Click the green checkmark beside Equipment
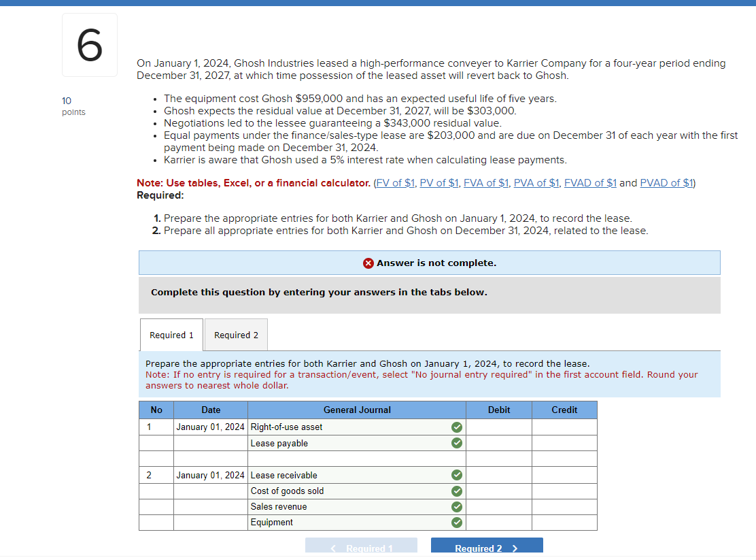This screenshot has height=560, width=756. [456, 522]
